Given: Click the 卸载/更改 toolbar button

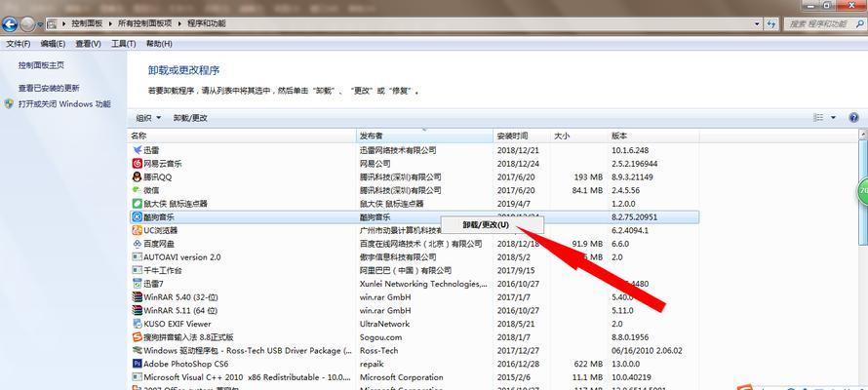Looking at the screenshot, I should (x=190, y=118).
